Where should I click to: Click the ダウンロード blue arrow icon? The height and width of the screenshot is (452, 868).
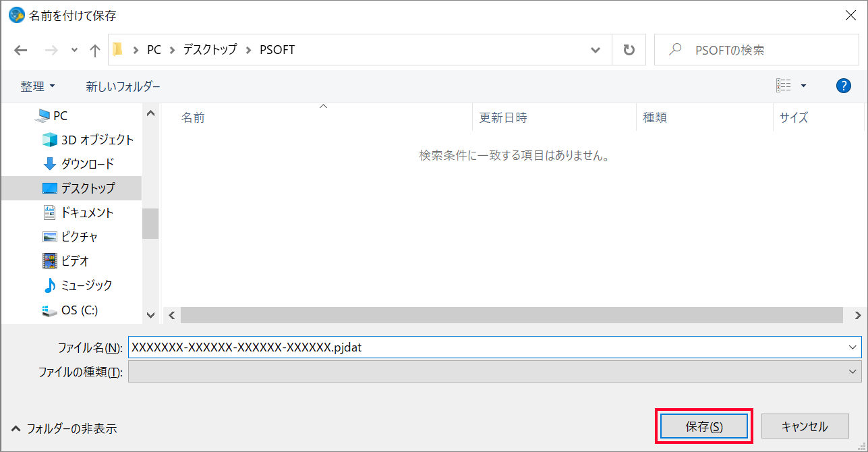pyautogui.click(x=50, y=164)
